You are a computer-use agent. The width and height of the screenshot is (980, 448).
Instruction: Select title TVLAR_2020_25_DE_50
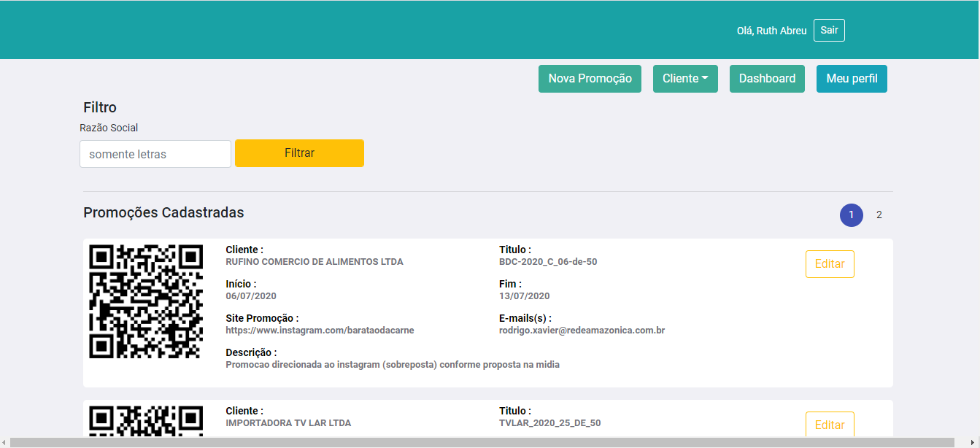tap(550, 423)
